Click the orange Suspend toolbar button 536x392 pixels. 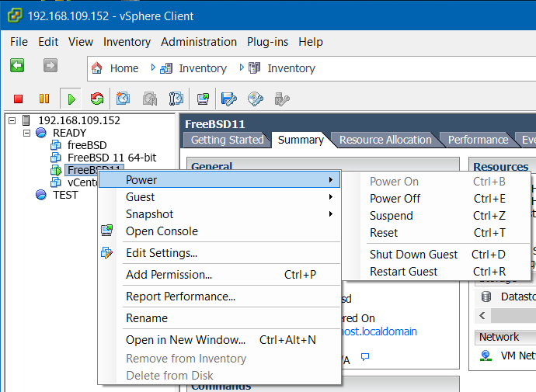44,99
